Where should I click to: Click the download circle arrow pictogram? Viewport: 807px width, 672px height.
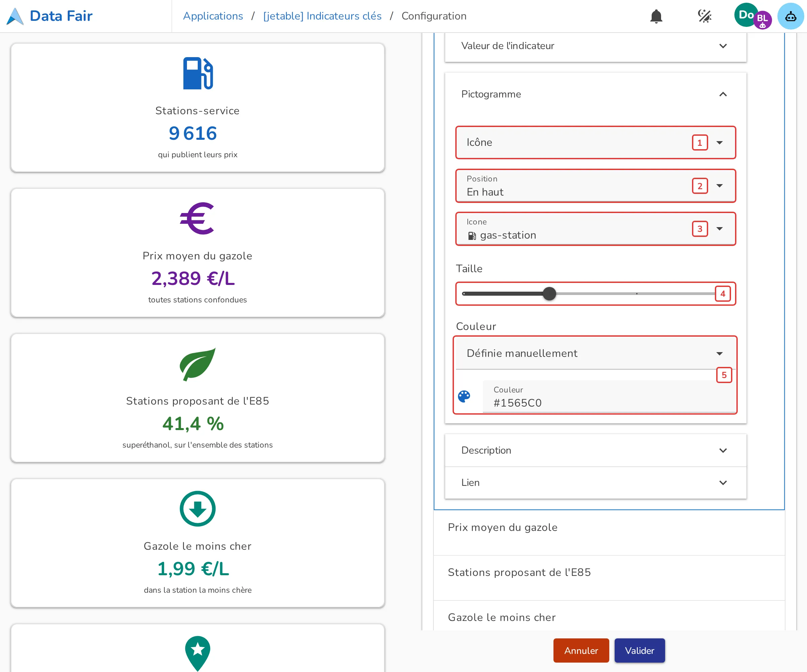[x=197, y=508]
